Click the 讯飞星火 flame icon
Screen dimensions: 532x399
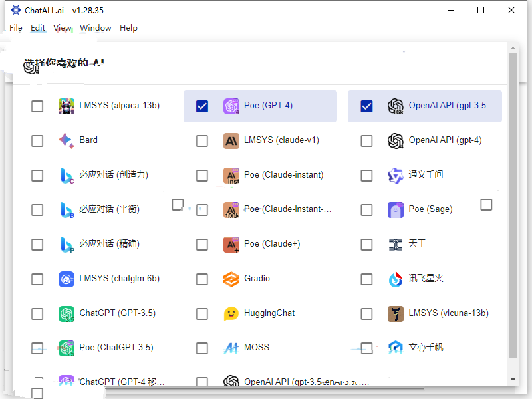tap(396, 279)
